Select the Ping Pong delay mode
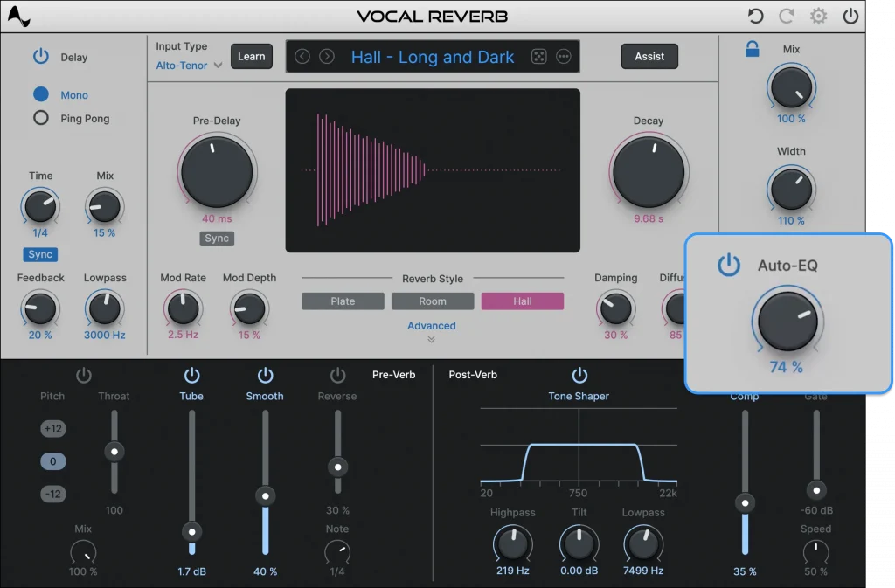The image size is (895, 588). [x=40, y=118]
